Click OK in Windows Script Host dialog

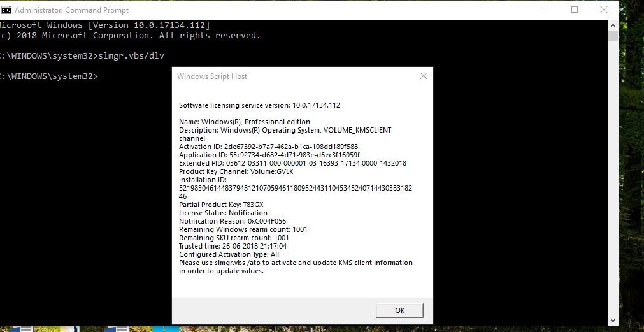pos(399,310)
